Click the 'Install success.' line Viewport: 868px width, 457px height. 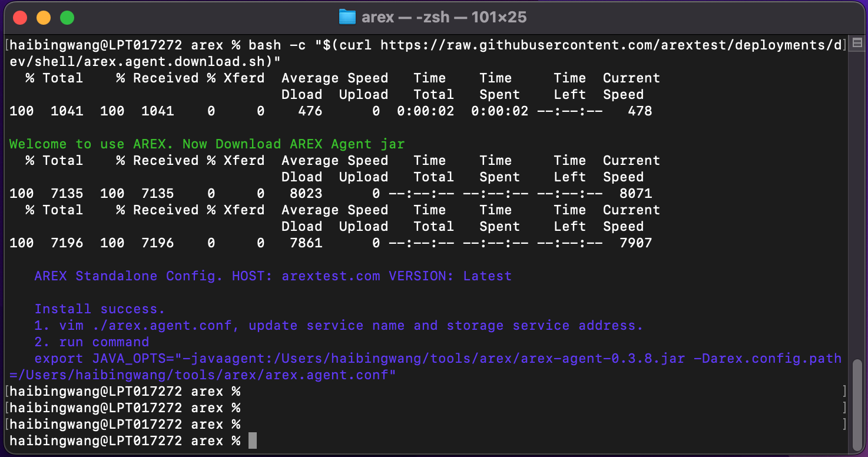click(100, 309)
